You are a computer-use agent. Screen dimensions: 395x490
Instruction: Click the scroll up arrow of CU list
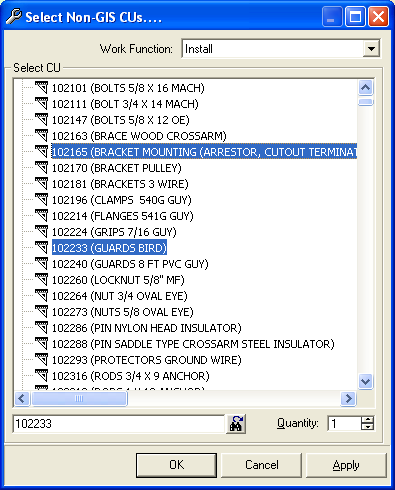[x=366, y=88]
